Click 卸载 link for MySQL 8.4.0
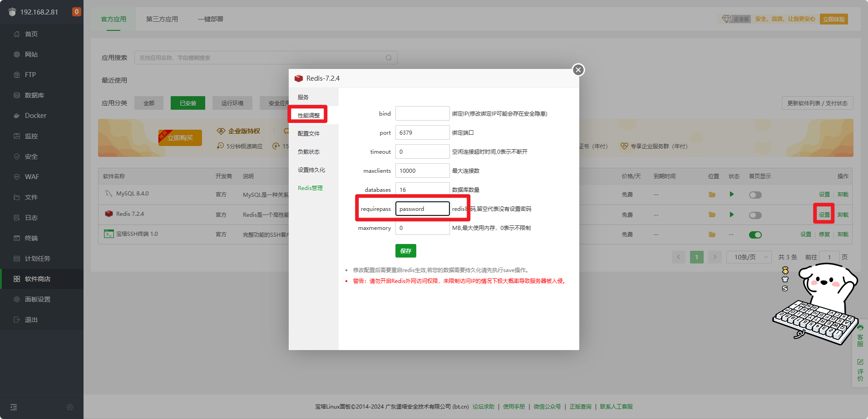This screenshot has width=868, height=419. 843,194
